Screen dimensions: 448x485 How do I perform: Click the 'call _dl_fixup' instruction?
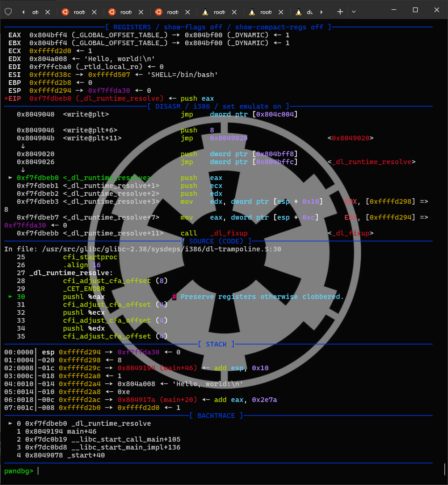click(214, 233)
